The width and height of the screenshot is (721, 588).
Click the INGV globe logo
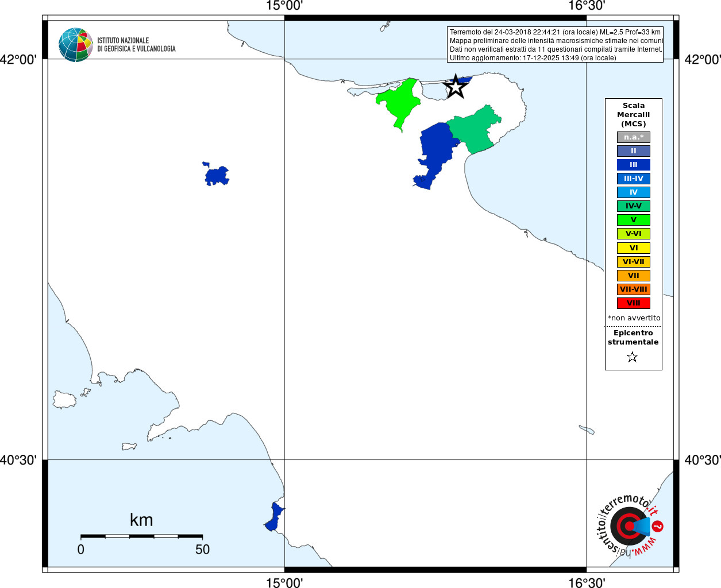click(x=76, y=45)
